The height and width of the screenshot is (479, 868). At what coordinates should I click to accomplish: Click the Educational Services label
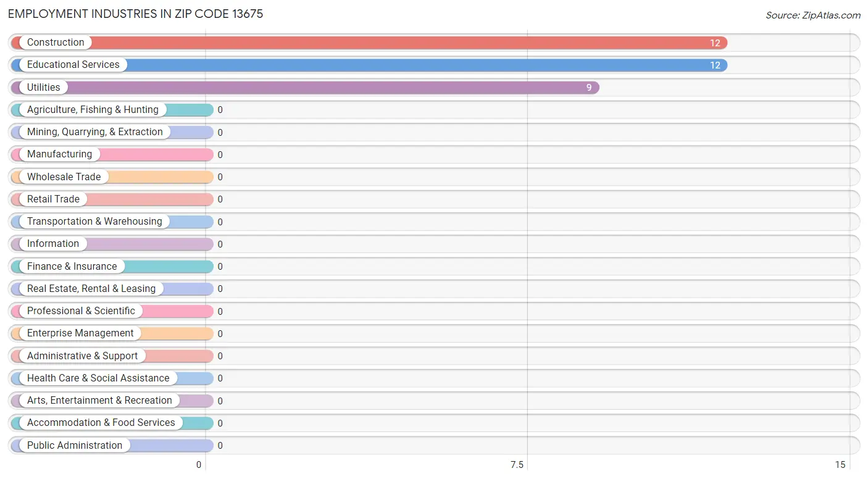click(x=73, y=65)
